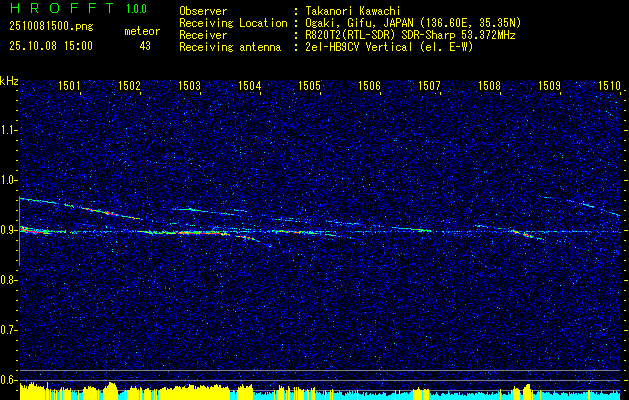Click the timestamp 25.10.08 15:00
The height and width of the screenshot is (400, 629).
tap(51, 46)
